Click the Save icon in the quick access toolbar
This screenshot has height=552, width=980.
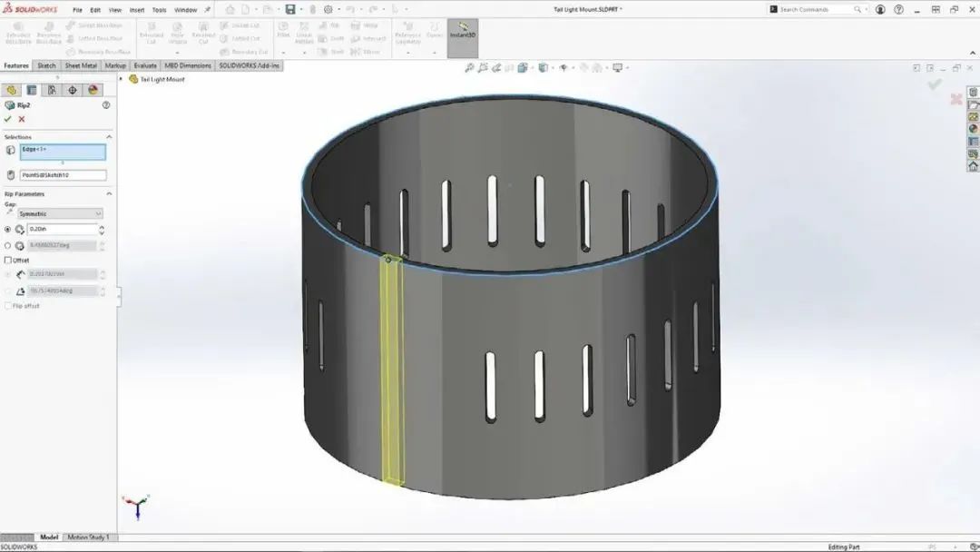[289, 8]
